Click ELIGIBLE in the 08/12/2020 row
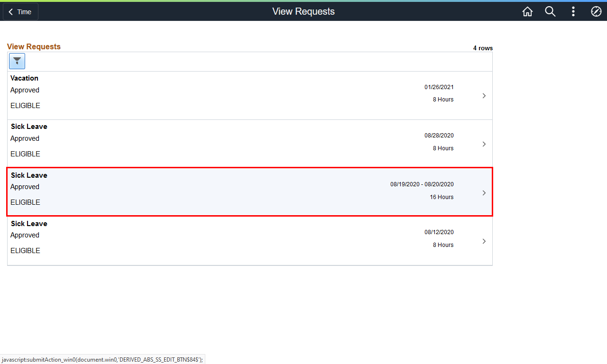Image resolution: width=607 pixels, height=364 pixels. (25, 251)
